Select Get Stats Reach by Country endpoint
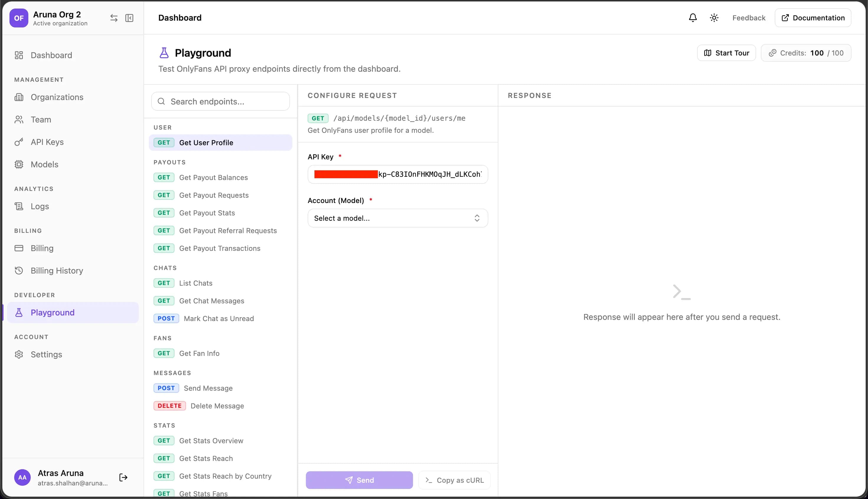The width and height of the screenshot is (868, 499). [221, 476]
